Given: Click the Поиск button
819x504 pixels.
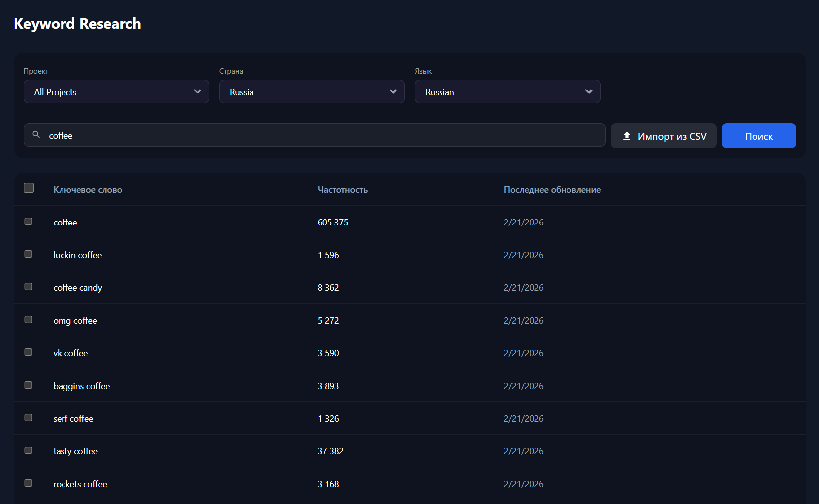Looking at the screenshot, I should pos(758,135).
